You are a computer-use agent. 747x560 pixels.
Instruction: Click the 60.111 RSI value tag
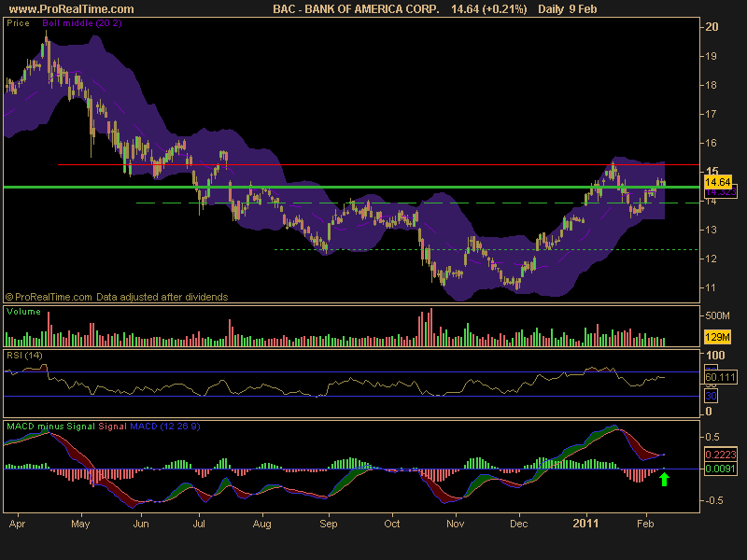coord(720,377)
